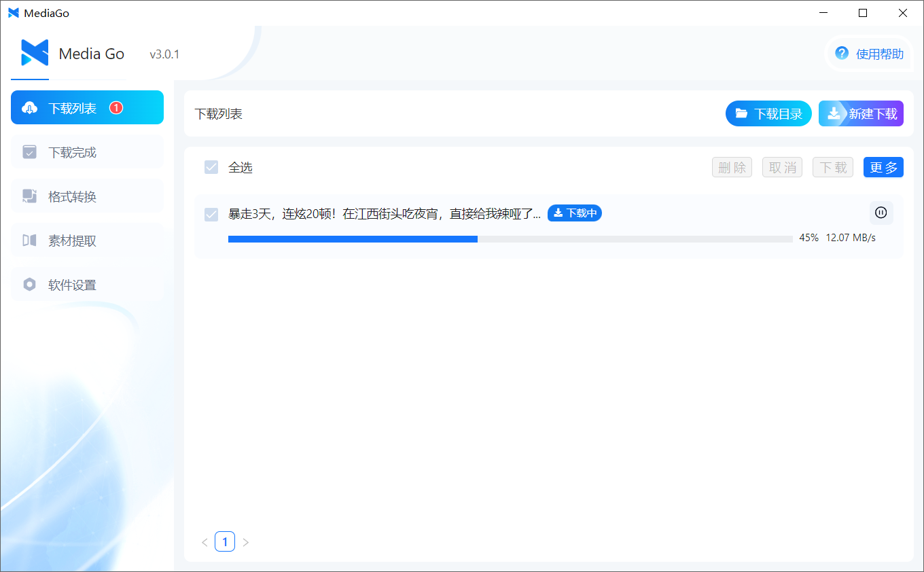Image resolution: width=924 pixels, height=572 pixels.
Task: Click the Media Go logo
Action: click(35, 53)
